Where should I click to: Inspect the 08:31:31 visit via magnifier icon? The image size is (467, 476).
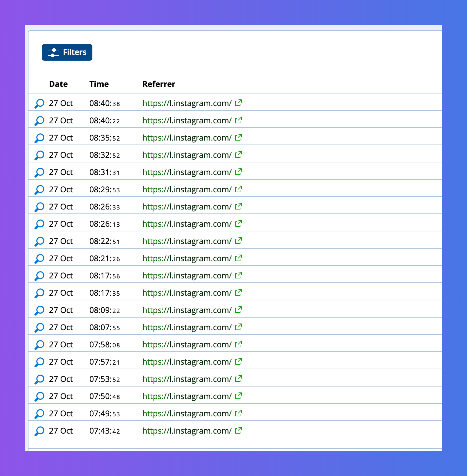coord(39,172)
